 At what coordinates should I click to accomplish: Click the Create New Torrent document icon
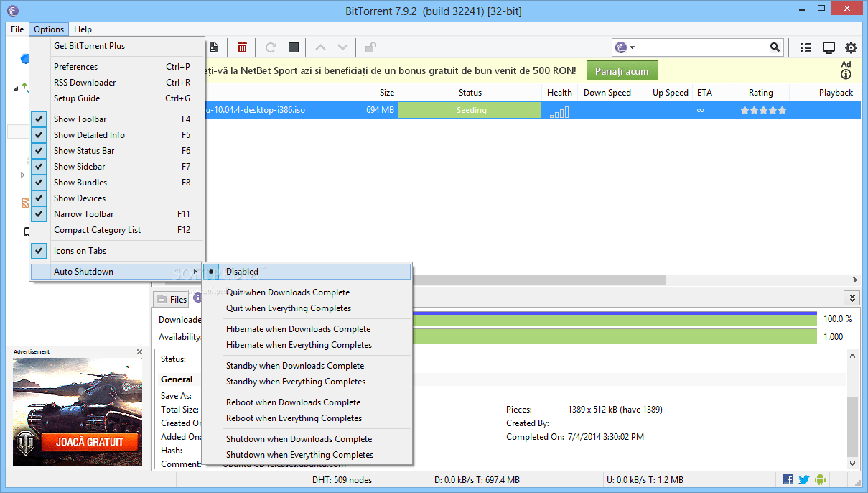(x=214, y=47)
